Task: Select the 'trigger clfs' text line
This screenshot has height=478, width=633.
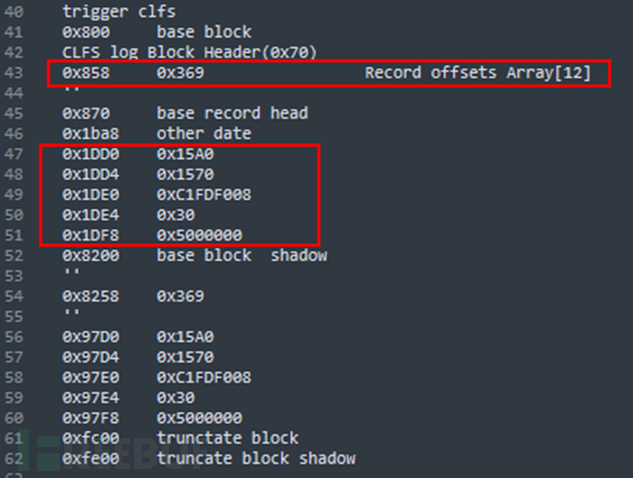Action: point(119,12)
